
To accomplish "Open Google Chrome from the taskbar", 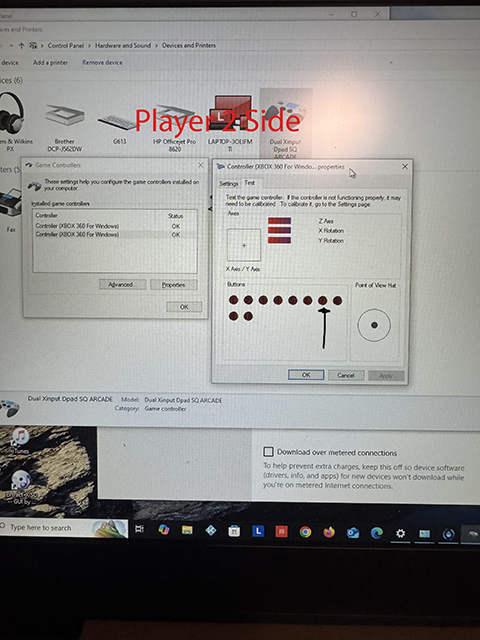I will click(x=305, y=532).
